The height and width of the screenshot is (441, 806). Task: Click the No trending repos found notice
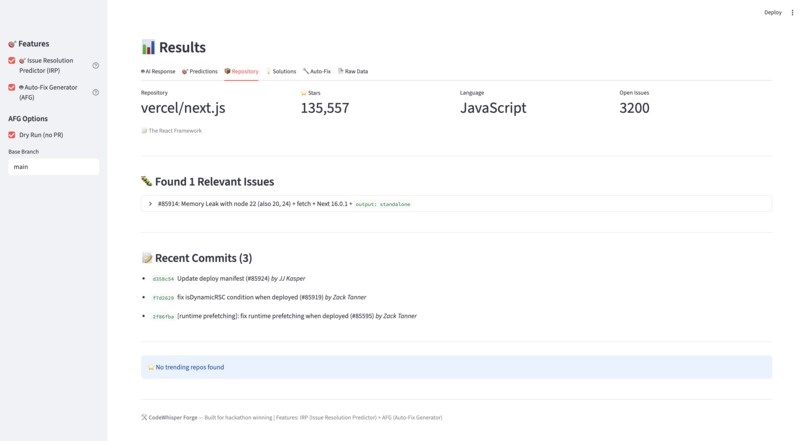click(x=456, y=368)
